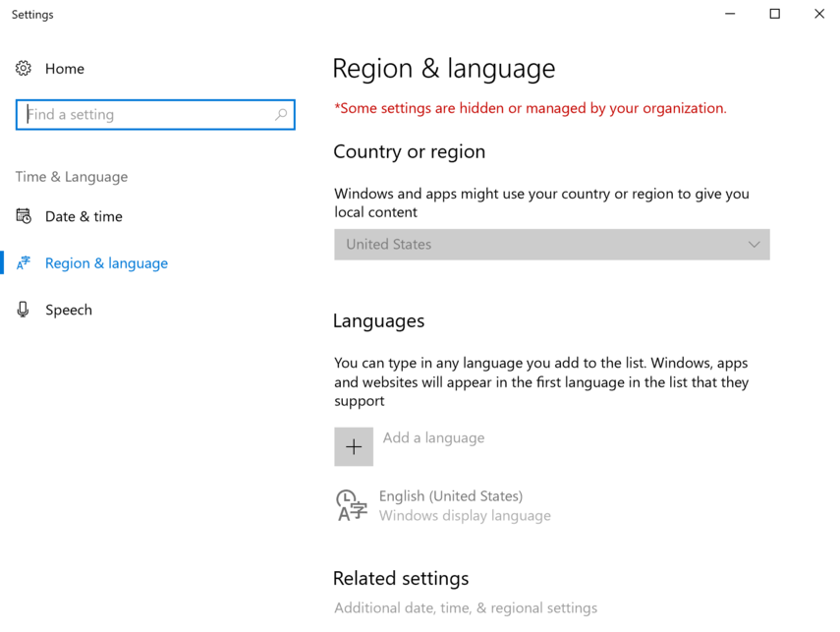This screenshot has width=840, height=632.
Task: Close the Settings window
Action: 819,15
